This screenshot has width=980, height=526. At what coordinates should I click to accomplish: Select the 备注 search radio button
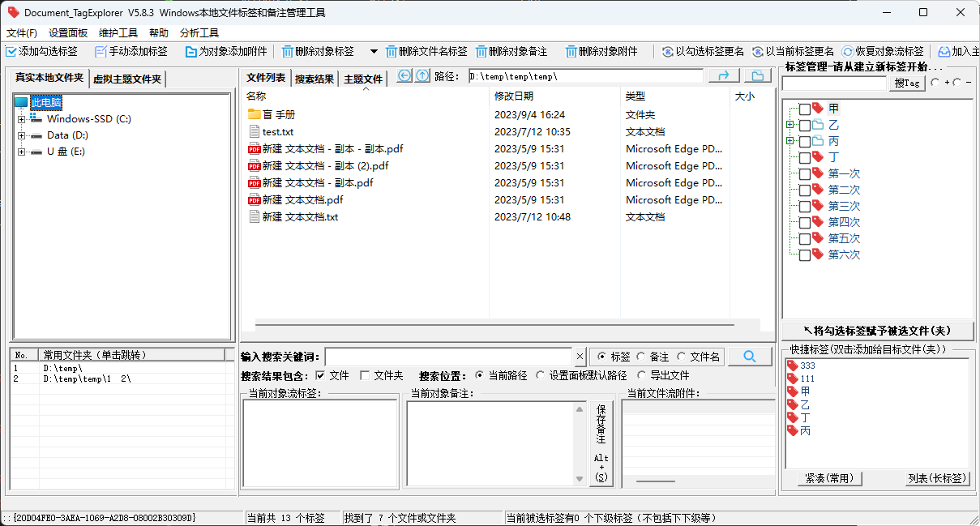641,357
